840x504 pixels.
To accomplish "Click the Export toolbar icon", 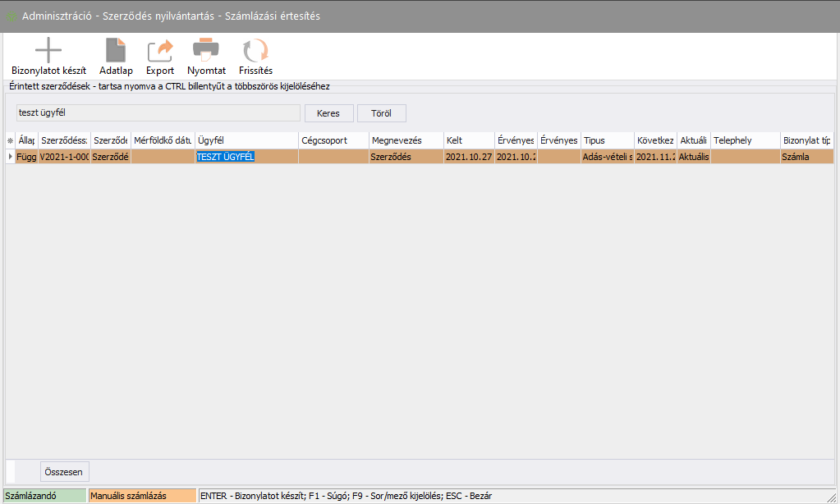I will point(160,51).
